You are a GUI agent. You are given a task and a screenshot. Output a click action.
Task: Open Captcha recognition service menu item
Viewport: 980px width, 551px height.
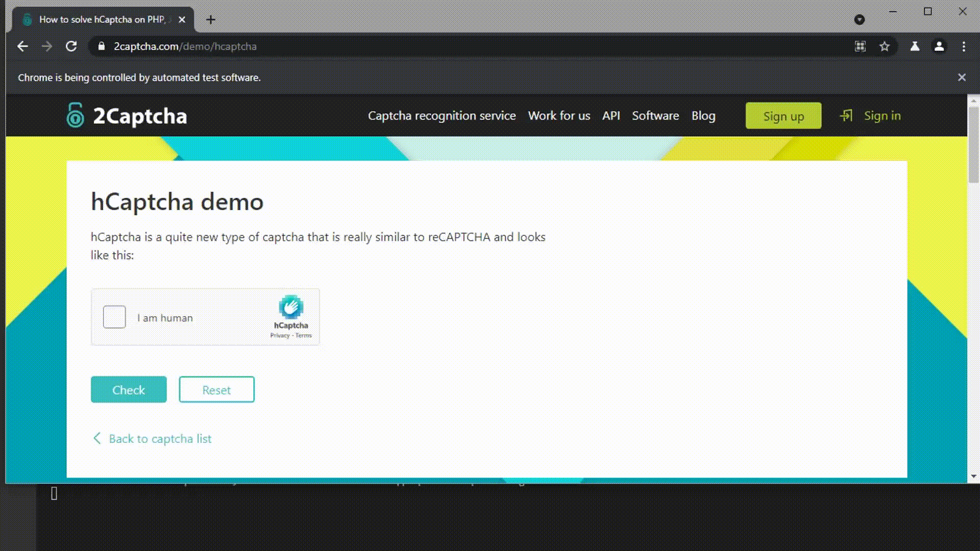coord(442,116)
